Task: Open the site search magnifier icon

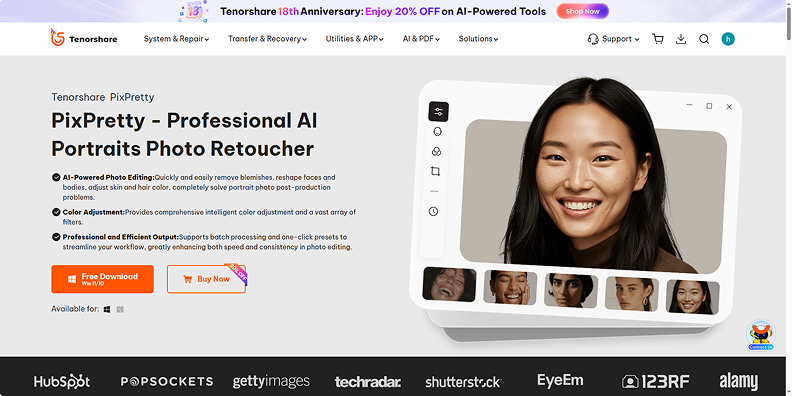Action: pyautogui.click(x=704, y=39)
